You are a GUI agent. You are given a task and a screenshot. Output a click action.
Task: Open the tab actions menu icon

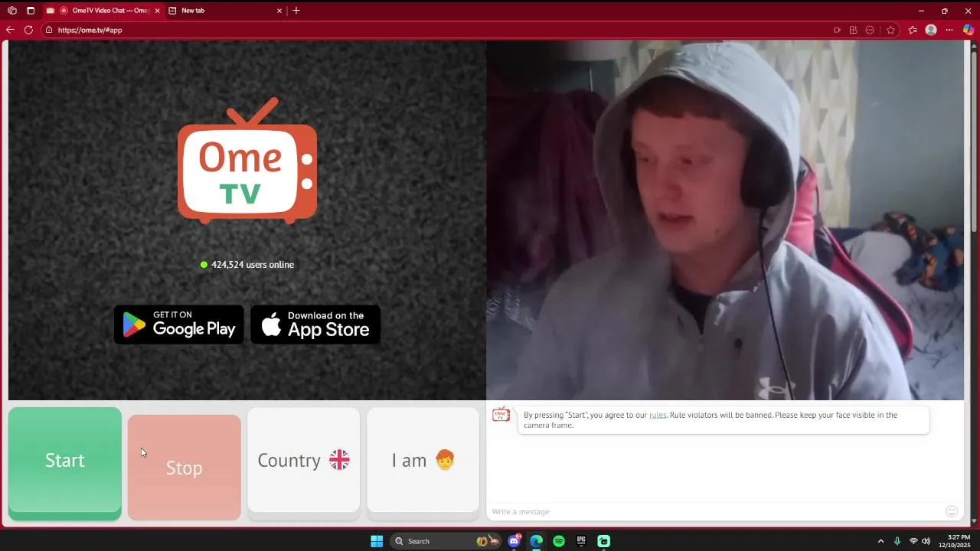click(x=31, y=11)
